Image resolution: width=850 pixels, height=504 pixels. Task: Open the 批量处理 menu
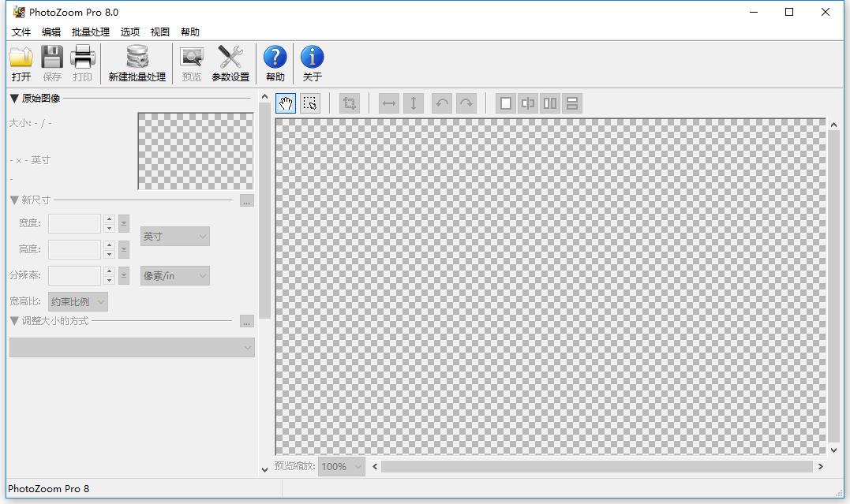(x=91, y=32)
